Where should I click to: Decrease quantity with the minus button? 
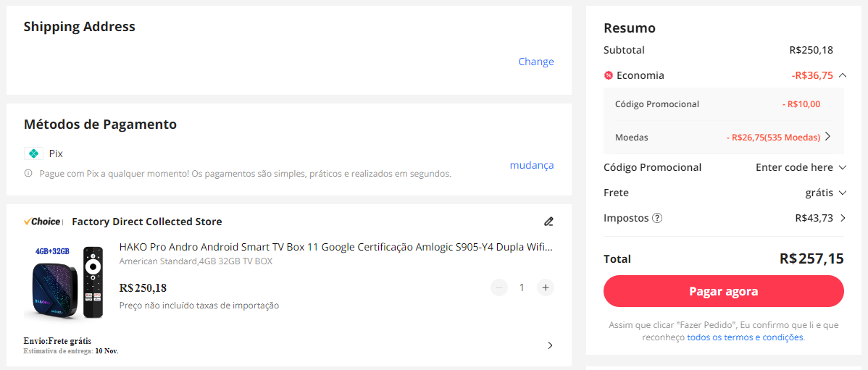pyautogui.click(x=498, y=287)
